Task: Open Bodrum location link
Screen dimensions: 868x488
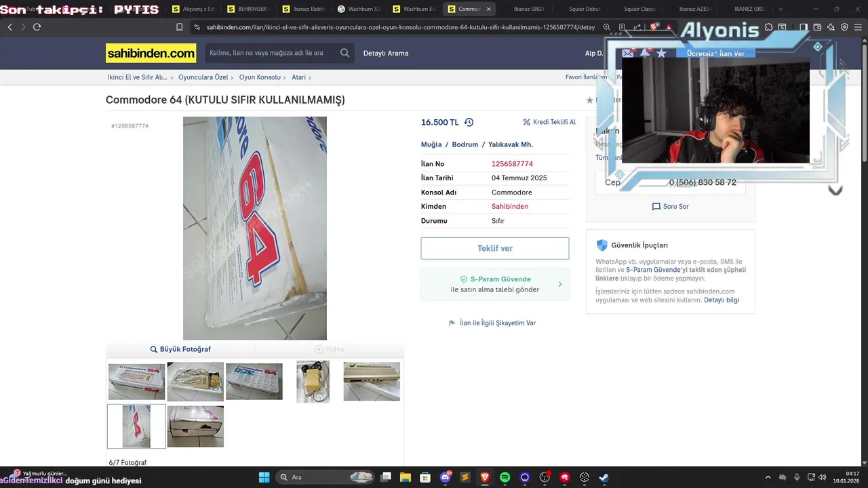Action: pyautogui.click(x=465, y=144)
